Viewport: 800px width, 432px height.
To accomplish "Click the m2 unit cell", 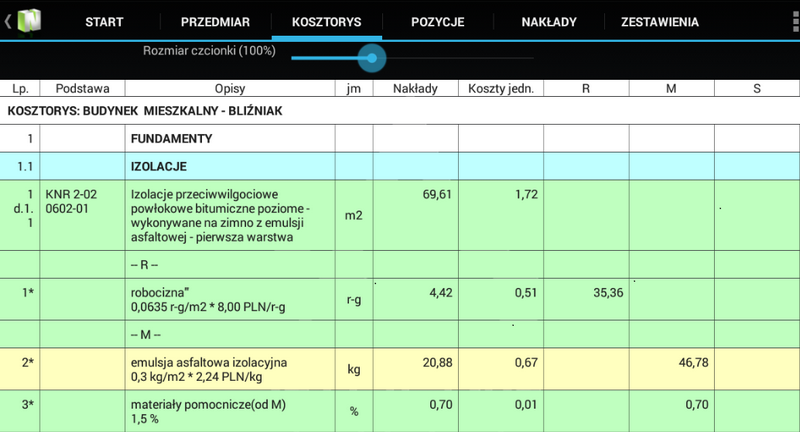I will [354, 215].
